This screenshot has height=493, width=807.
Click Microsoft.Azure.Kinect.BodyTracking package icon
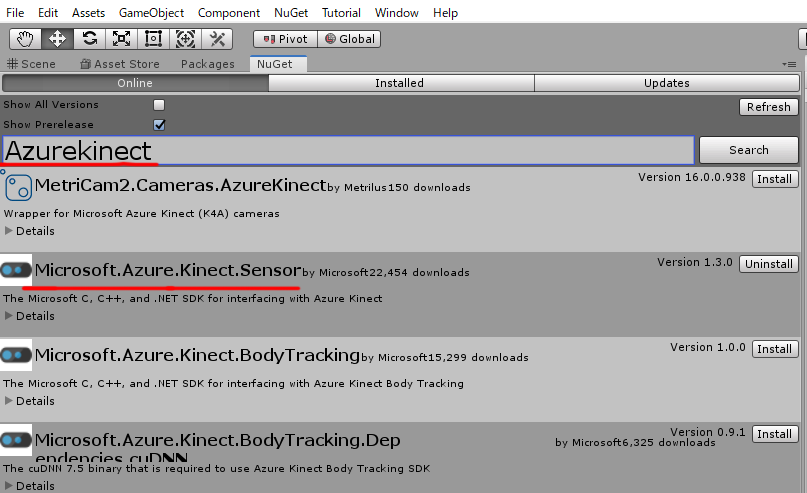click(16, 355)
